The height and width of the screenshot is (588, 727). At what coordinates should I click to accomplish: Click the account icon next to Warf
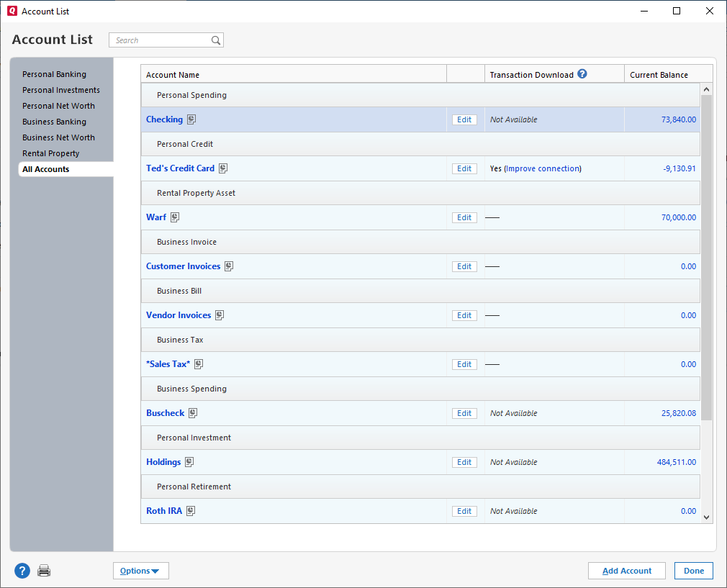pyautogui.click(x=173, y=217)
